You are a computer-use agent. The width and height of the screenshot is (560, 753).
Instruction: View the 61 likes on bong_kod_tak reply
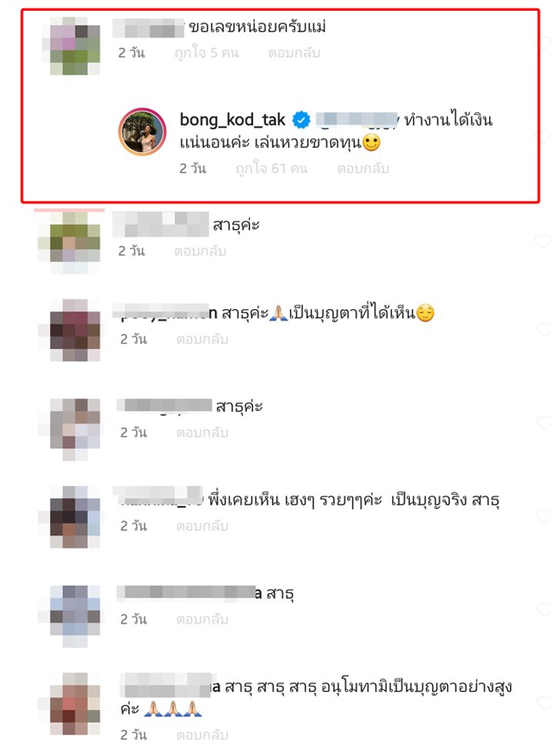coord(272,168)
